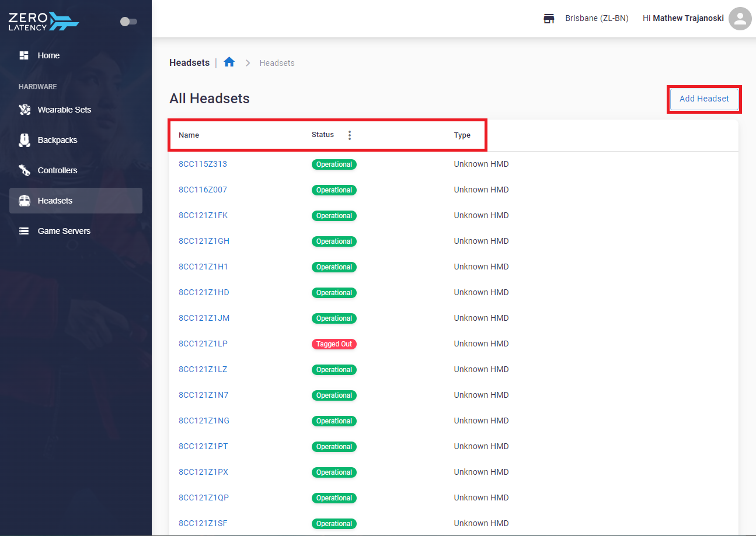Click the HARDWARE section label
Screen dimensions: 756x536
[38, 87]
